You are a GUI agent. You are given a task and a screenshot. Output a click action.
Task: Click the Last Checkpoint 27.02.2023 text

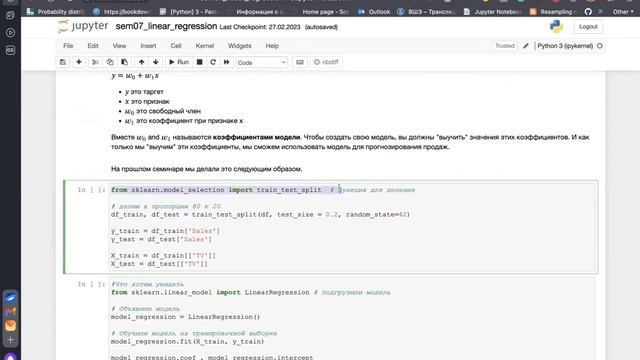click(260, 27)
